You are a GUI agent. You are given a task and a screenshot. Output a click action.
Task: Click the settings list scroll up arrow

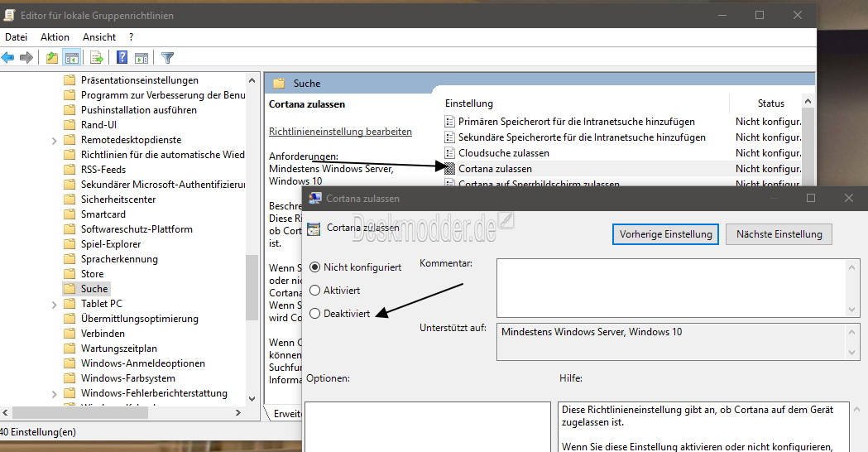(808, 101)
